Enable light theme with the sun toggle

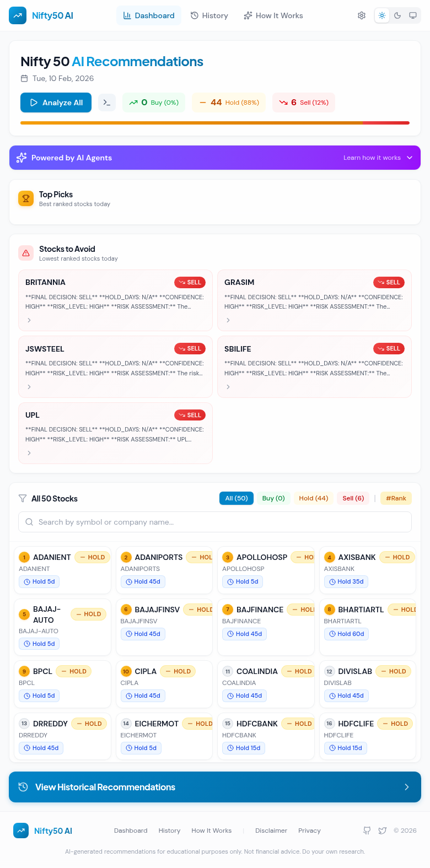[382, 15]
